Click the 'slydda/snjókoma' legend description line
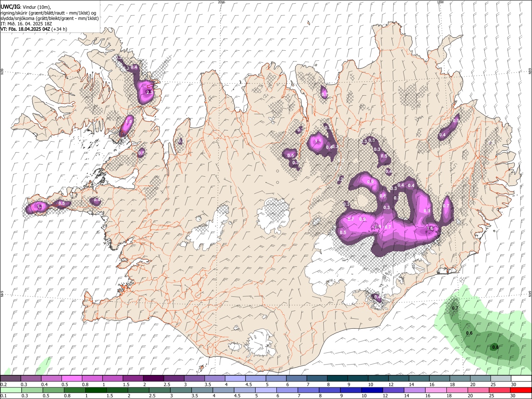This screenshot has height=399, width=532. (49, 18)
